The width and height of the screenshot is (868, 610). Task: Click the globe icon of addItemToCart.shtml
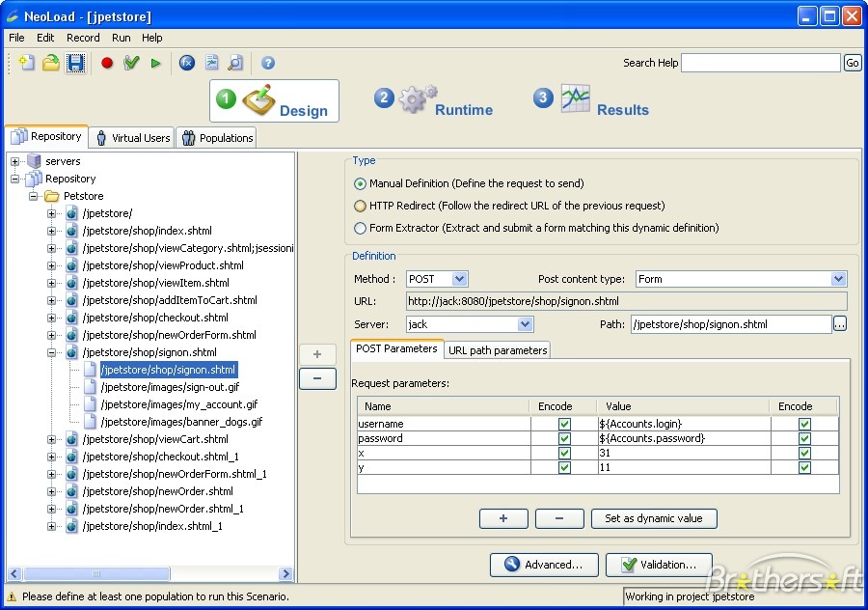tap(71, 300)
